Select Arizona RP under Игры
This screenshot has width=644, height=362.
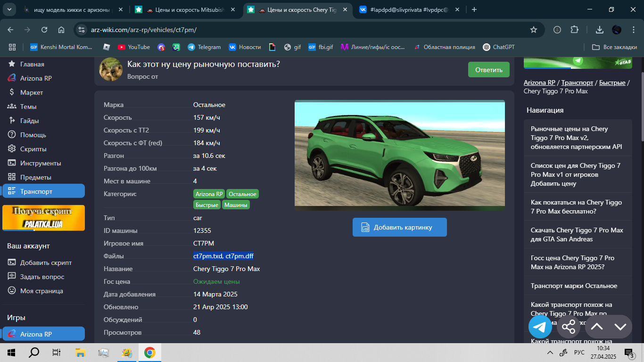(x=43, y=334)
